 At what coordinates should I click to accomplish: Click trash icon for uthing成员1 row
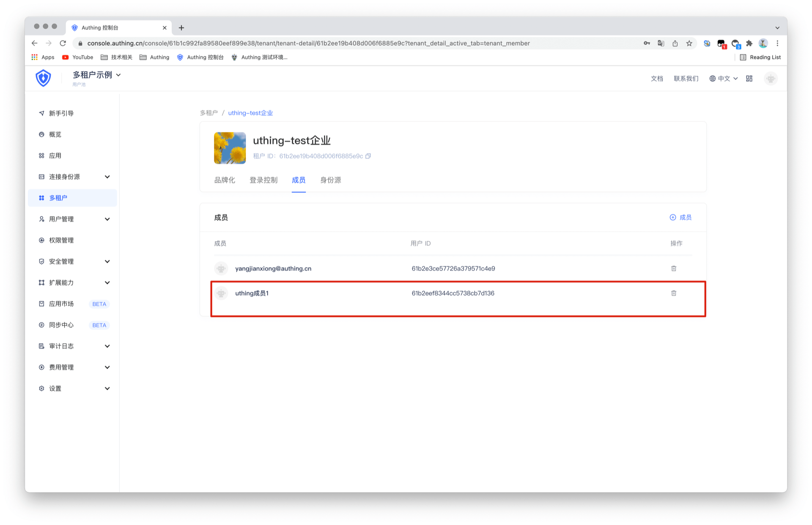point(673,293)
